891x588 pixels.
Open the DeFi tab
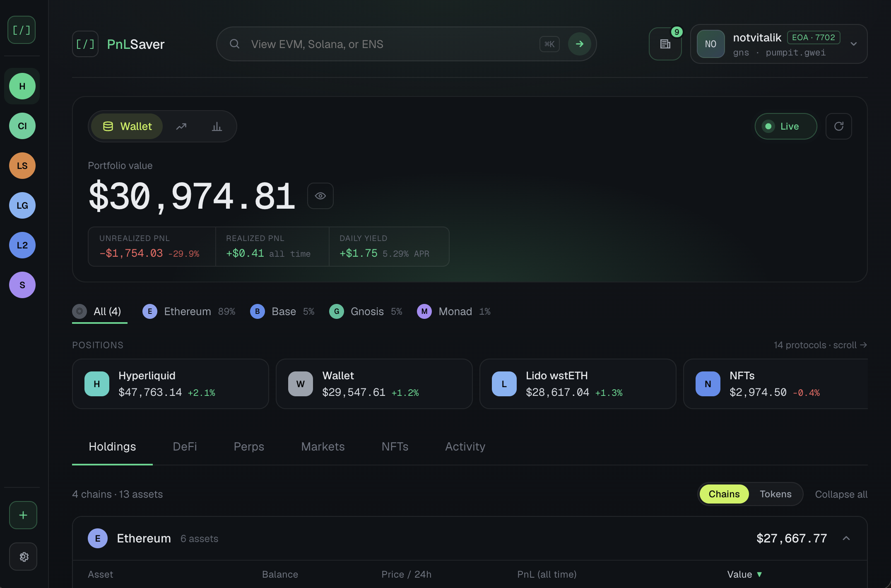point(185,446)
